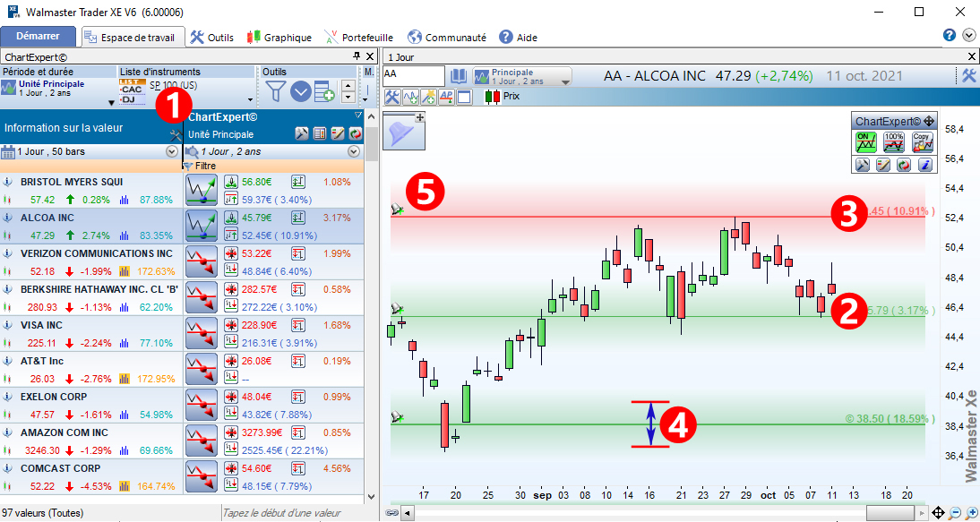This screenshot has height=522, width=980.
Task: Expand the chevron beside the help icon
Action: coord(968,35)
